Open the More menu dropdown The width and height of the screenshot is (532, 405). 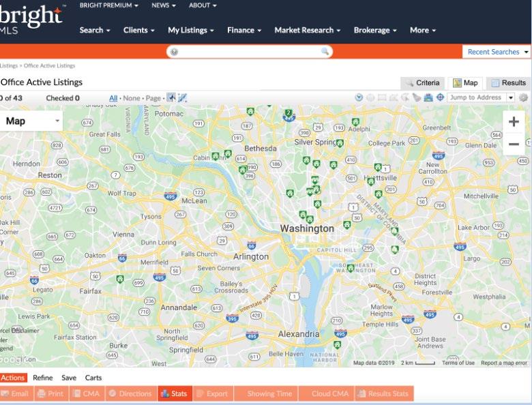[x=422, y=30]
